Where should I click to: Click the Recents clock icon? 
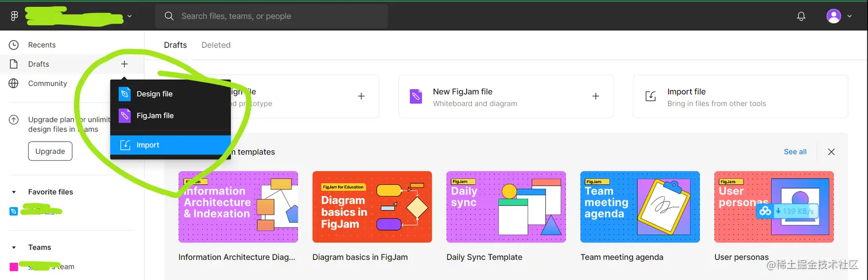14,45
